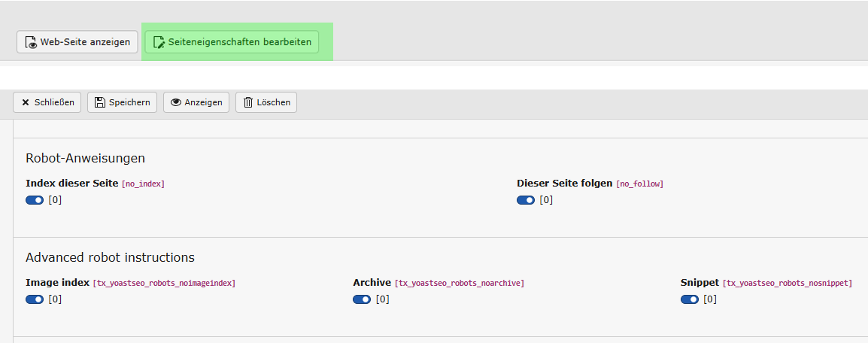Select the Robot-Anweisungen section heading
This screenshot has height=343, width=868.
pyautogui.click(x=85, y=158)
